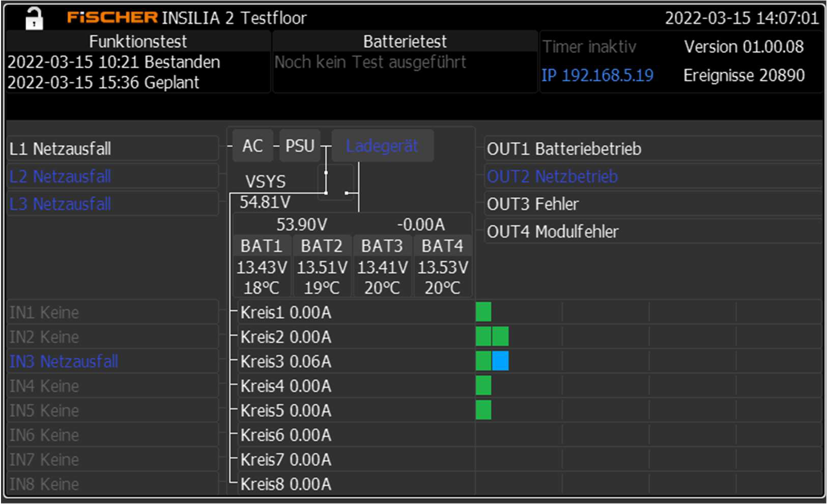Click the blue status square for Kreis3
Screen dimensions: 827x504
coord(500,361)
